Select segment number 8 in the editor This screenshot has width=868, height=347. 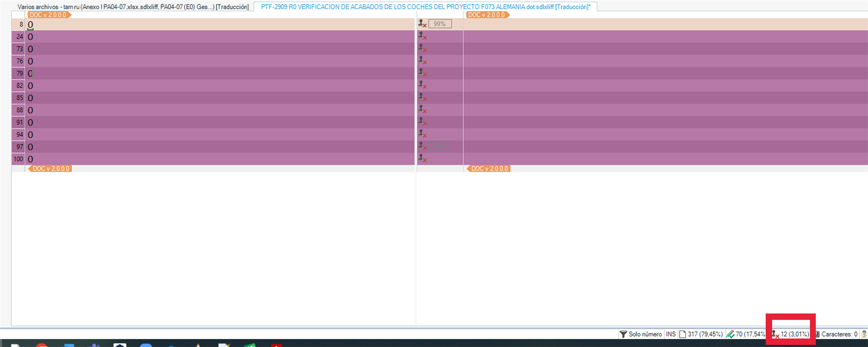19,24
